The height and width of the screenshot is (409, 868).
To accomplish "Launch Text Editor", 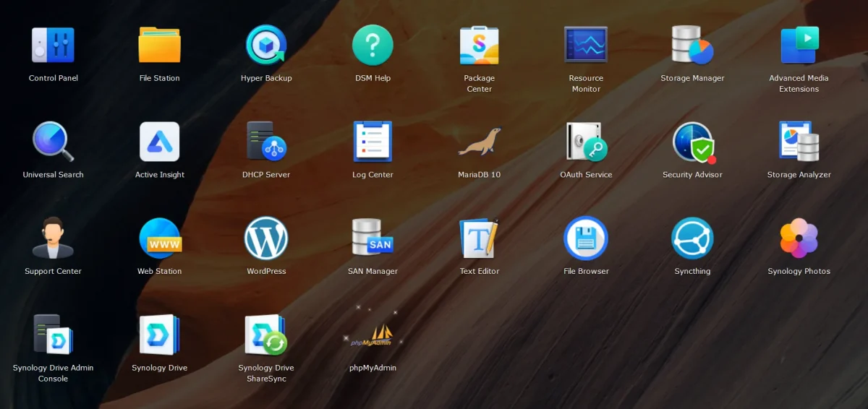I will tap(480, 238).
